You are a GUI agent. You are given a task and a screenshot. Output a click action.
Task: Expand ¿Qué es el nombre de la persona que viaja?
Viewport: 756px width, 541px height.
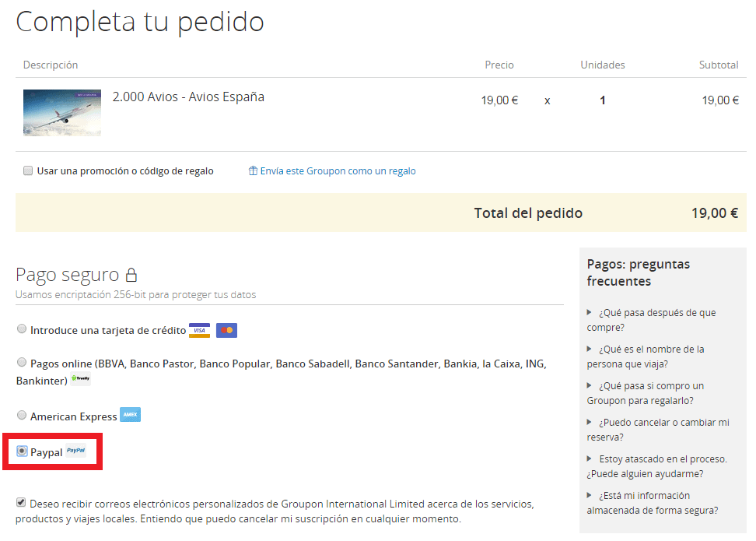(x=646, y=357)
